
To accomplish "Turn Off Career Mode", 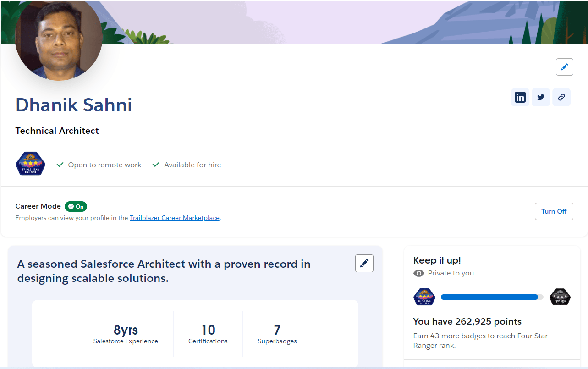I will click(x=554, y=211).
